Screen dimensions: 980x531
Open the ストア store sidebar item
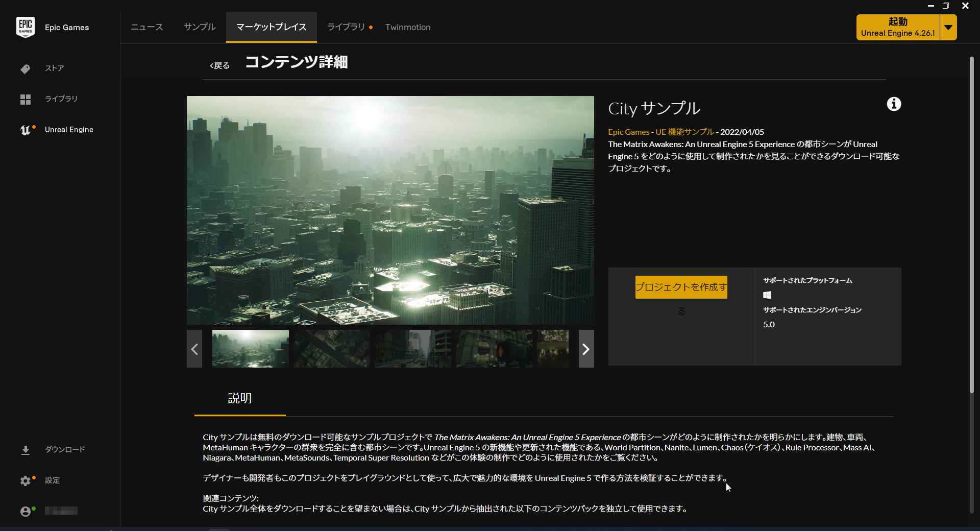click(x=54, y=68)
